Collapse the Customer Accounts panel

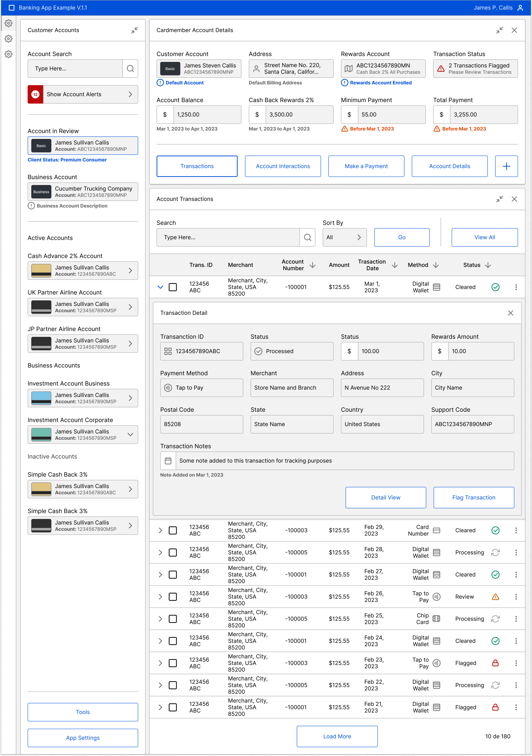pyautogui.click(x=134, y=30)
